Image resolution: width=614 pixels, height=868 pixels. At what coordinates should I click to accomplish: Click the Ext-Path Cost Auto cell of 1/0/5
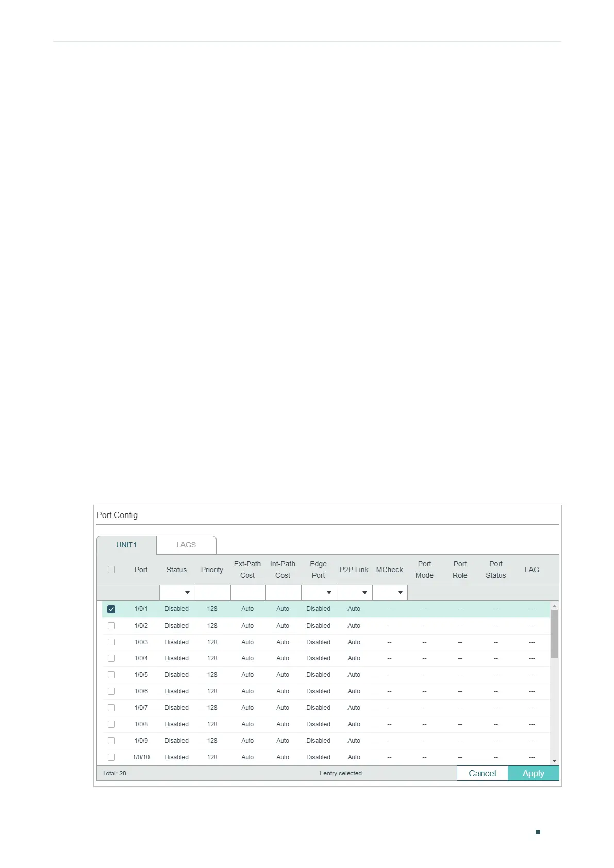pyautogui.click(x=247, y=675)
